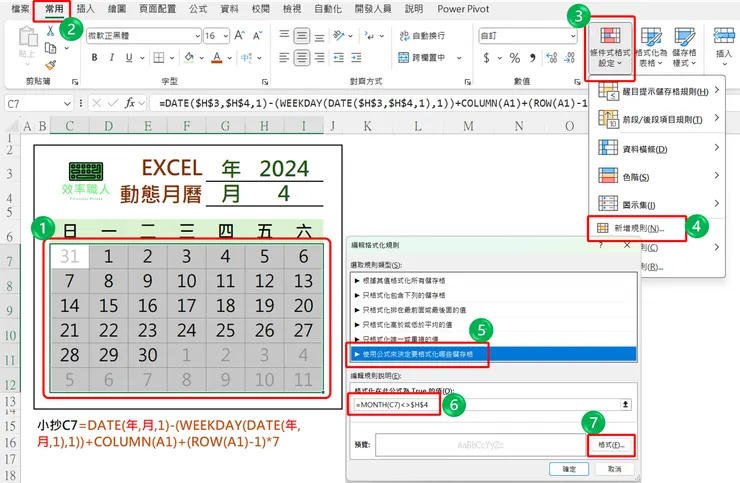Viewport: 740px width, 483px height.
Task: Open 醒目提示儲存格規則 submenu
Action: (x=657, y=91)
